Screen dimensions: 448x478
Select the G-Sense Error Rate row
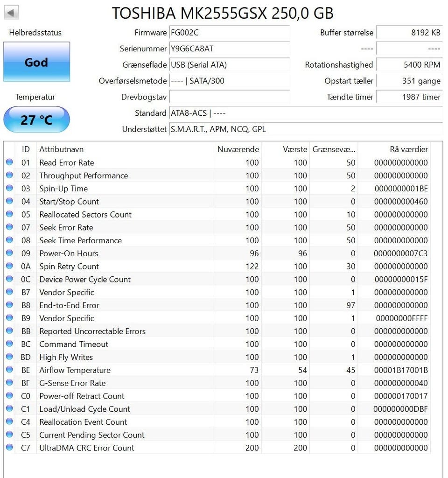point(72,383)
